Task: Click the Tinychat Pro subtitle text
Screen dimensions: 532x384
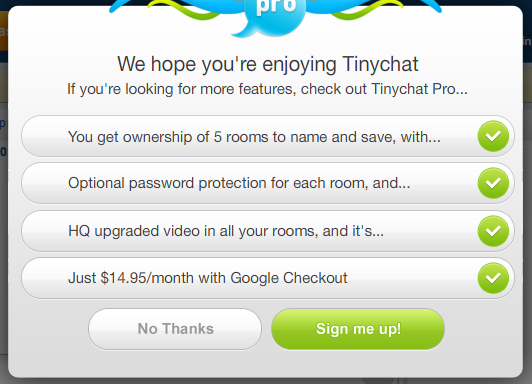Action: pyautogui.click(x=267, y=89)
